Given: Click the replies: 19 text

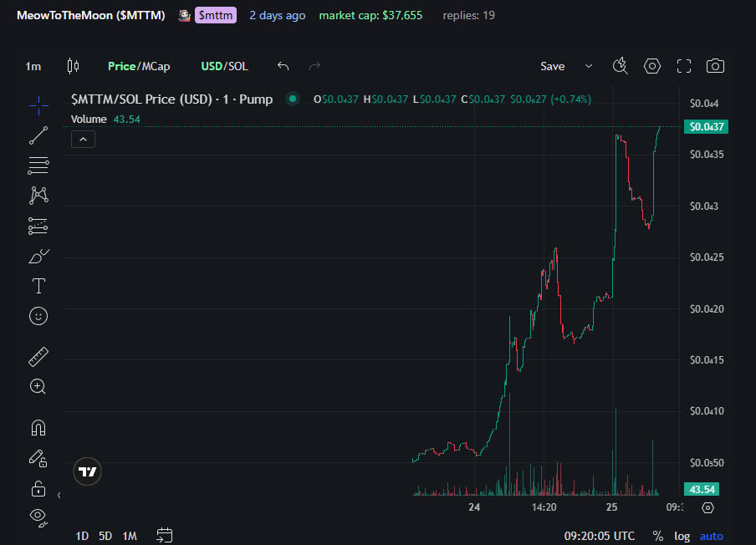Looking at the screenshot, I should [468, 15].
